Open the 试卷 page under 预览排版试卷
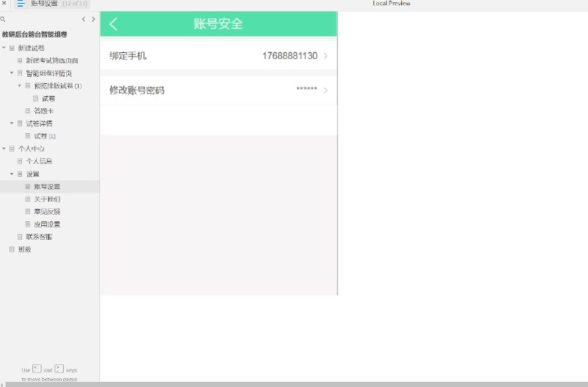588x387 pixels. click(49, 99)
